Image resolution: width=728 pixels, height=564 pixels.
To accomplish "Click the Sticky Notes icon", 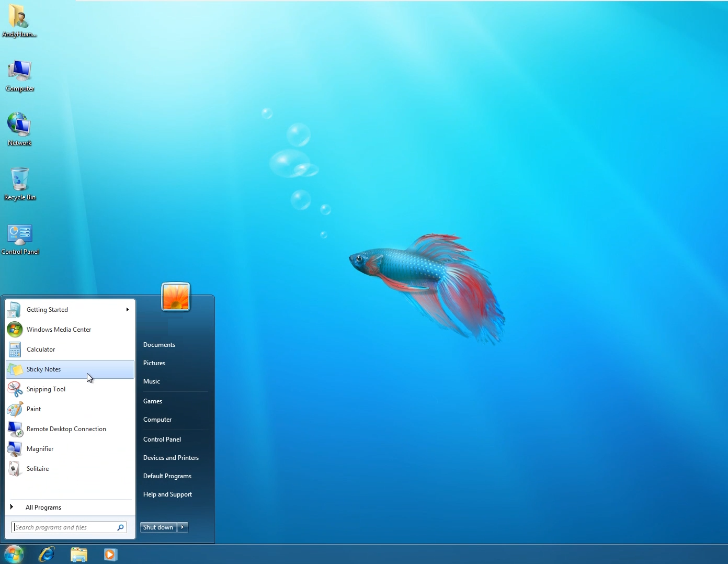I will click(x=15, y=369).
